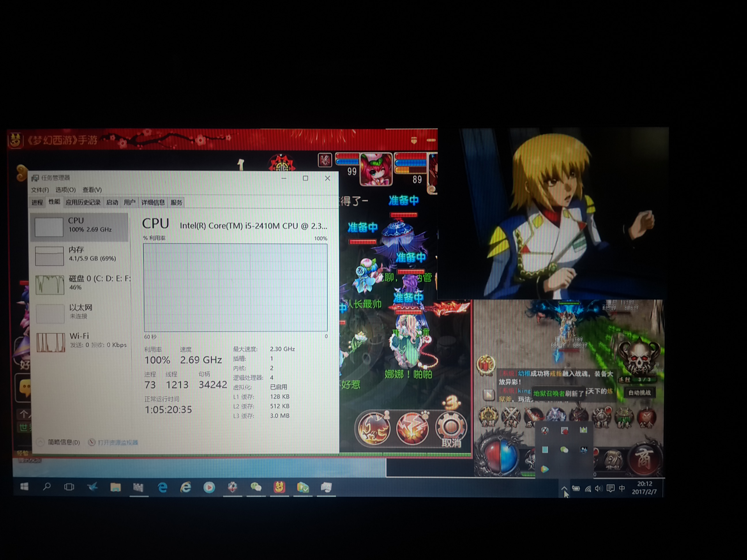
Task: Toggle the hidden tray icons chevron
Action: 564,488
